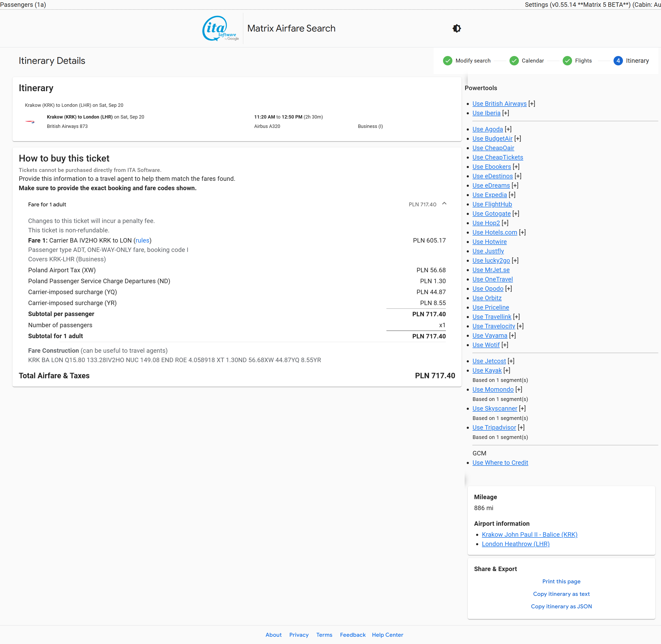
Task: Click Print this page
Action: (x=561, y=581)
